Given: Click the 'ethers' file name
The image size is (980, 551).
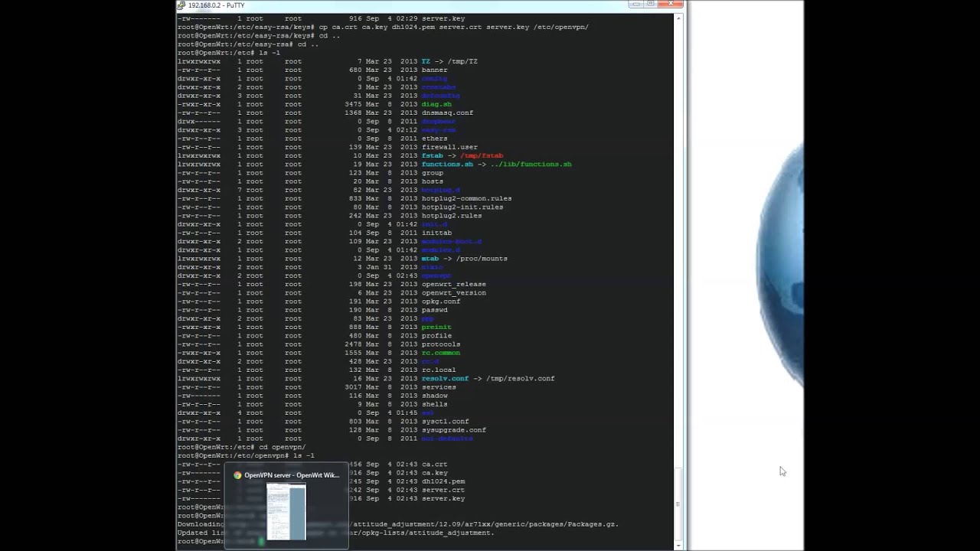Looking at the screenshot, I should pyautogui.click(x=434, y=139).
